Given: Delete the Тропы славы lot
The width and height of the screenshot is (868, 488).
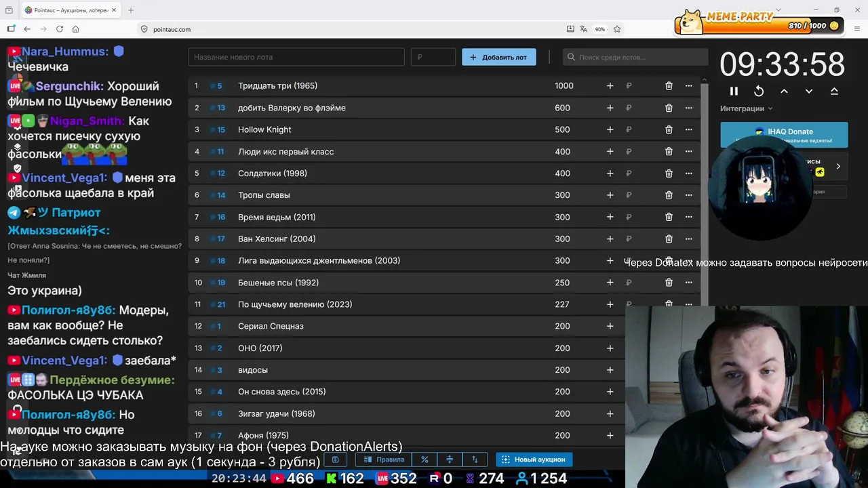Looking at the screenshot, I should pos(669,195).
